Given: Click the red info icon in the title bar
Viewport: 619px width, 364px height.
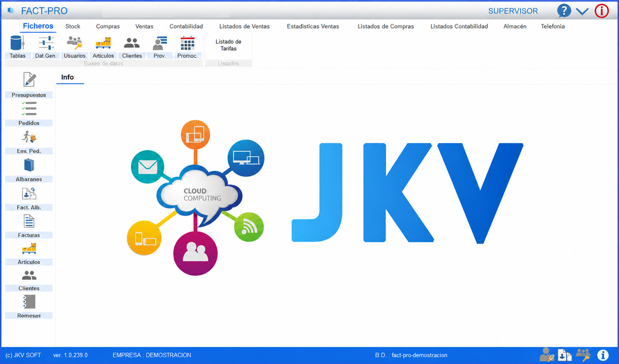Looking at the screenshot, I should tap(602, 11).
